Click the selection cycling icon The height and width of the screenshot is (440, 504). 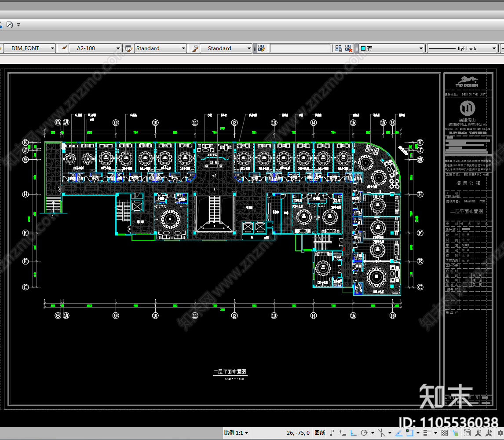[x=456, y=433]
